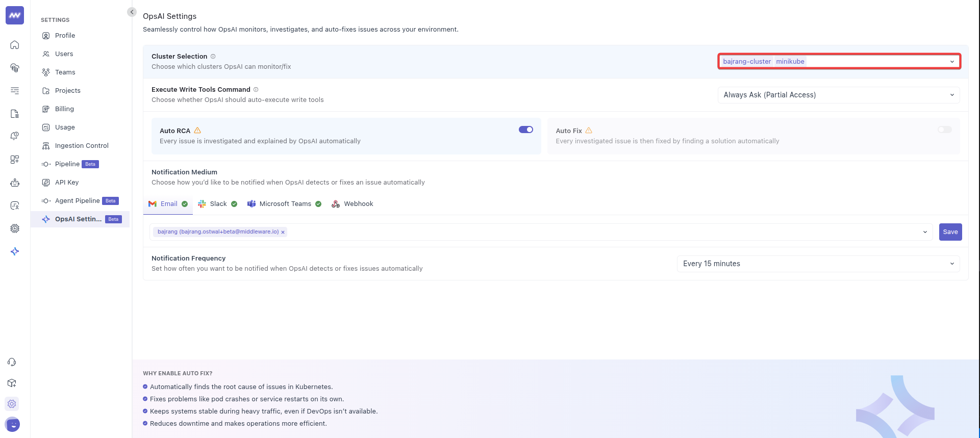Click the user avatar icon

coord(12,424)
